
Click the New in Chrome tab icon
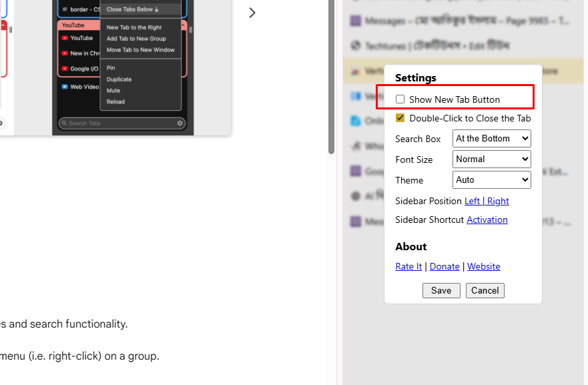(65, 53)
